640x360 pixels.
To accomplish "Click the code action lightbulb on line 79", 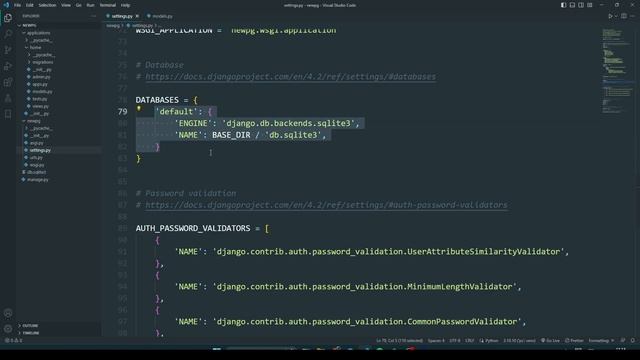I will pos(139,109).
